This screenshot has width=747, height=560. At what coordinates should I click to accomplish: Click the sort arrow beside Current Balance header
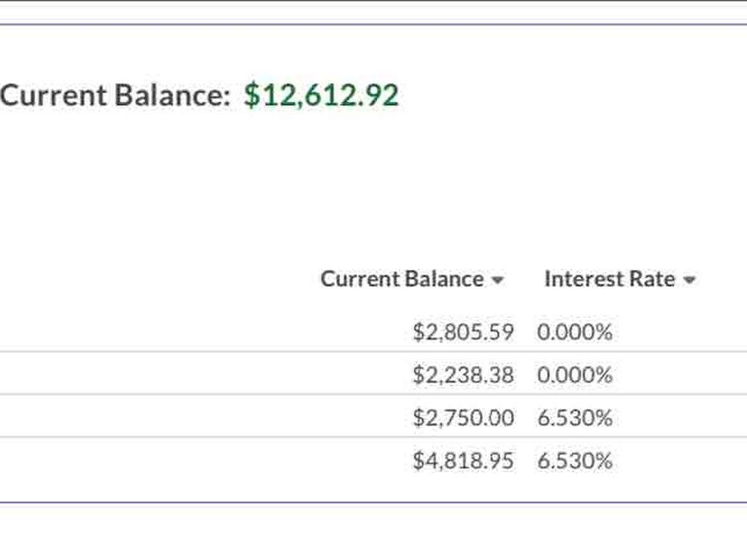[x=497, y=281]
